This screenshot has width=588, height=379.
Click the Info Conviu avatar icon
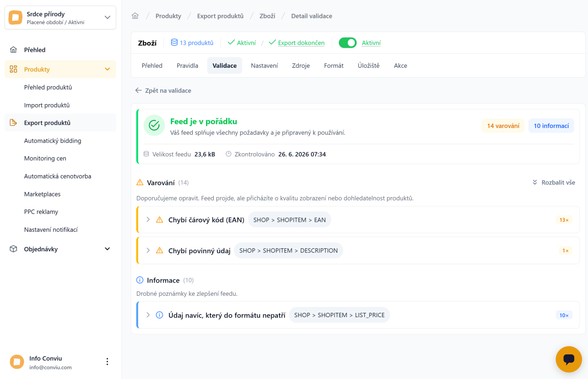click(17, 362)
